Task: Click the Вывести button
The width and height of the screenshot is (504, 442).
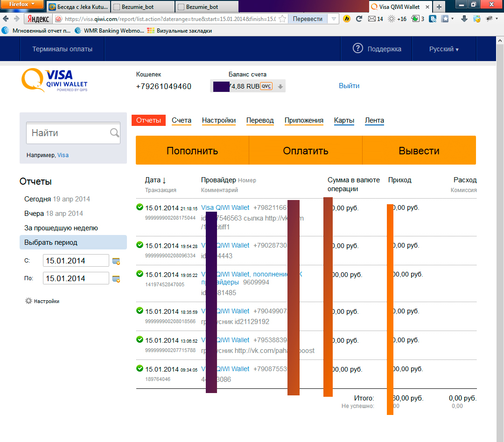Action: (x=419, y=150)
